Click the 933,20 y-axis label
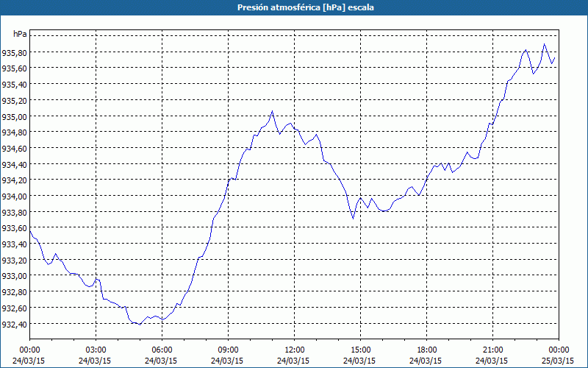This screenshot has width=588, height=368. (x=14, y=261)
